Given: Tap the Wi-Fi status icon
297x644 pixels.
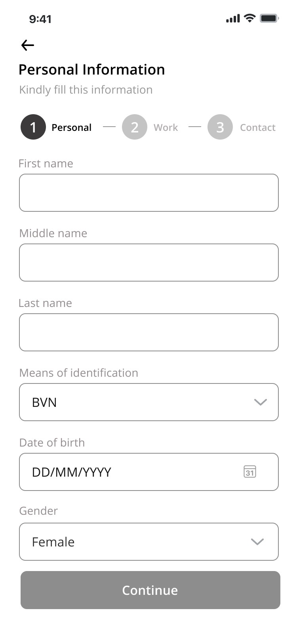Looking at the screenshot, I should (249, 18).
